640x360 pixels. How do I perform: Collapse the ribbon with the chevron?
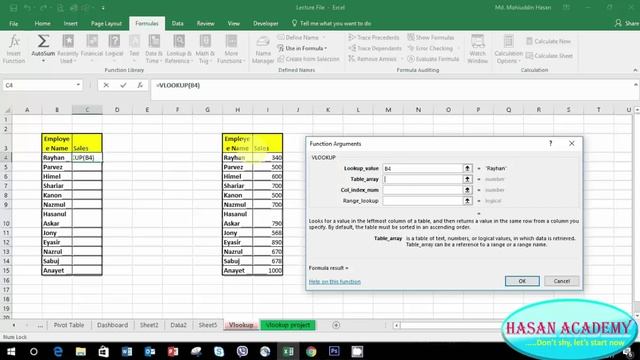click(635, 70)
